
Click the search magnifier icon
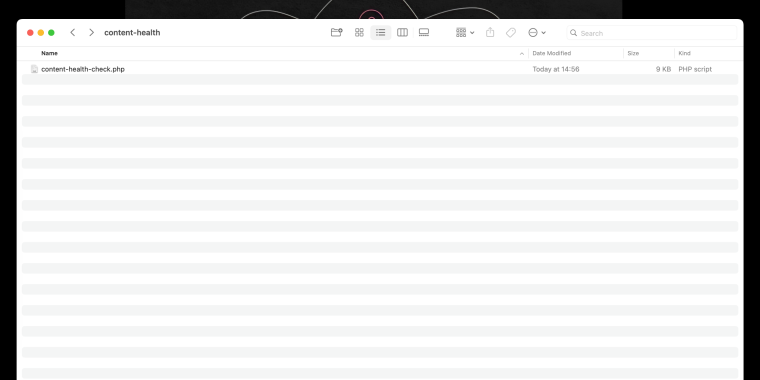pyautogui.click(x=573, y=33)
